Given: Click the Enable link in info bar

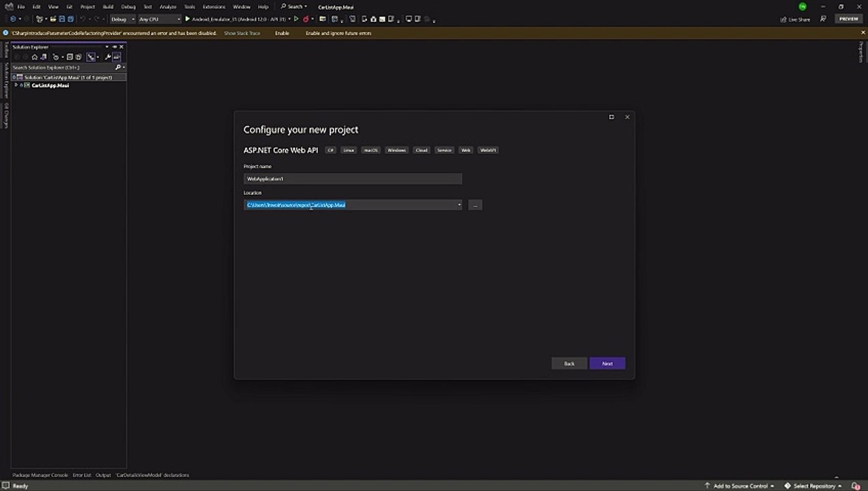Looking at the screenshot, I should pyautogui.click(x=282, y=33).
